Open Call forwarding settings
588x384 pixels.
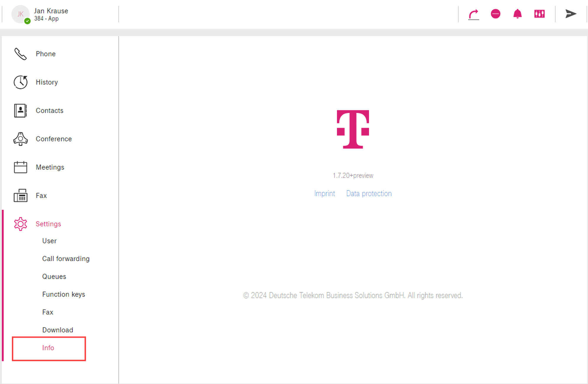[x=66, y=259]
